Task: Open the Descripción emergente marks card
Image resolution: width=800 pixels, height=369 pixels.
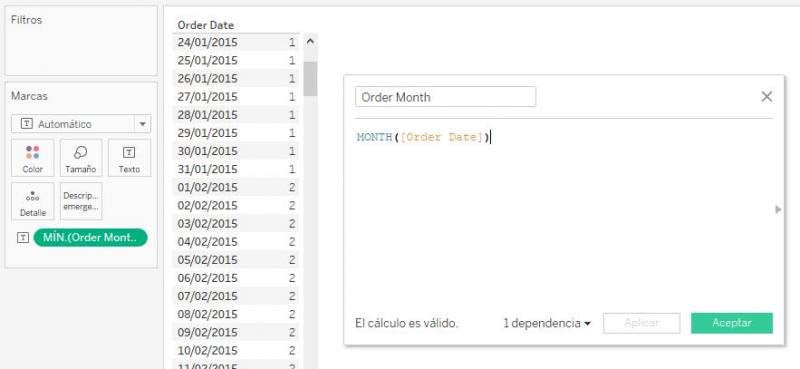Action: [x=81, y=201]
